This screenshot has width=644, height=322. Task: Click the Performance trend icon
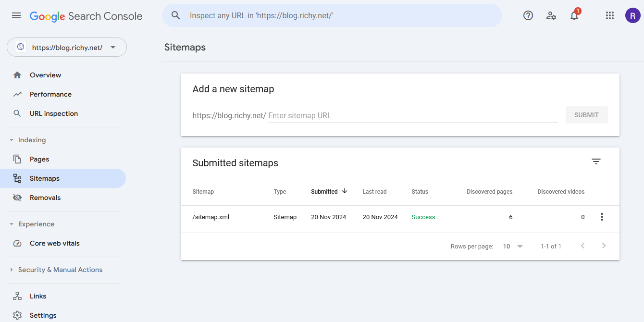(x=17, y=94)
